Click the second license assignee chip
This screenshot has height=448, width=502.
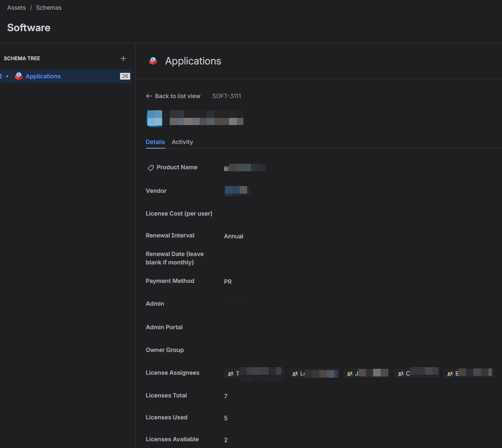(x=314, y=373)
